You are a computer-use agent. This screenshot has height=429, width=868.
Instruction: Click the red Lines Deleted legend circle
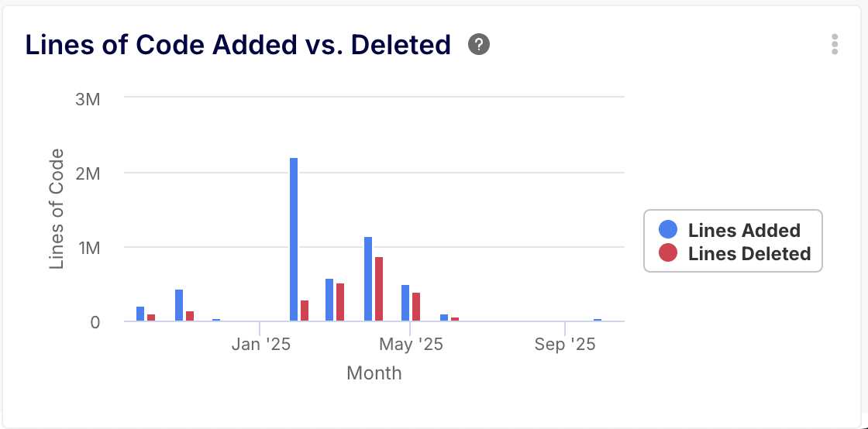pos(667,253)
